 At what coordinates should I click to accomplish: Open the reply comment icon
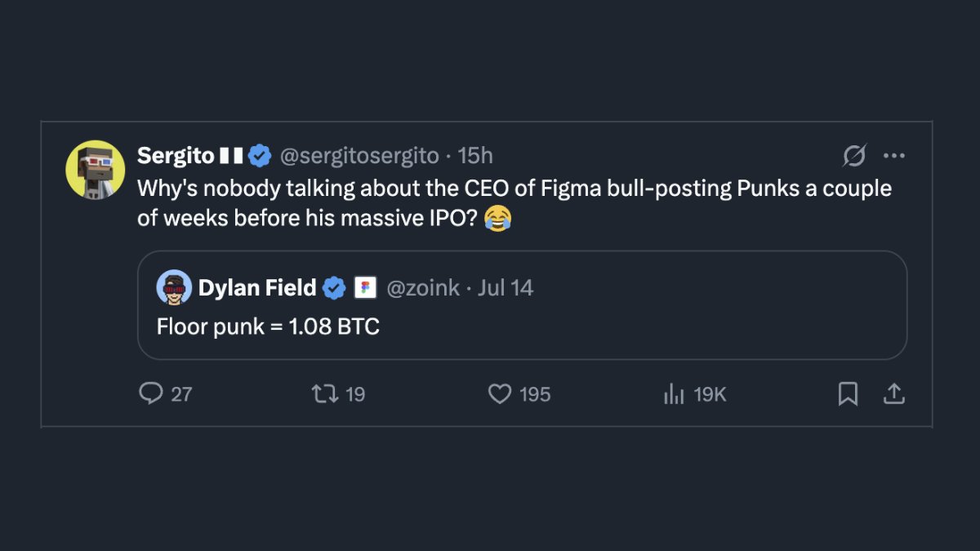pos(151,394)
